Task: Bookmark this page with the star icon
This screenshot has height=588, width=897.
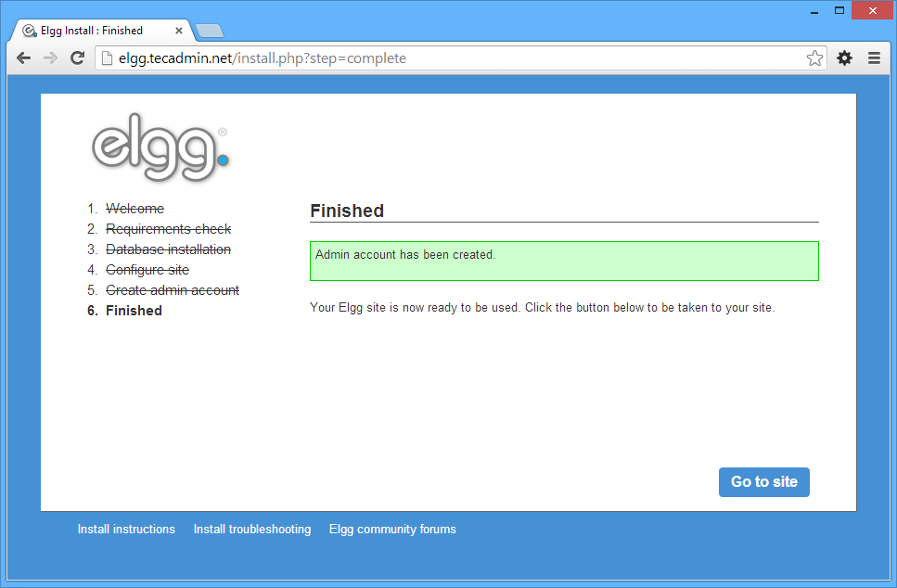Action: [814, 58]
